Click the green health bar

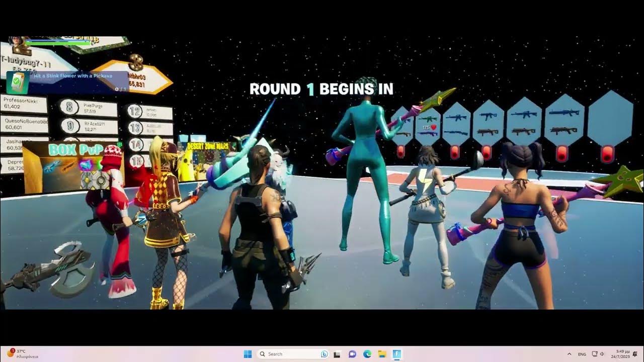click(58, 43)
